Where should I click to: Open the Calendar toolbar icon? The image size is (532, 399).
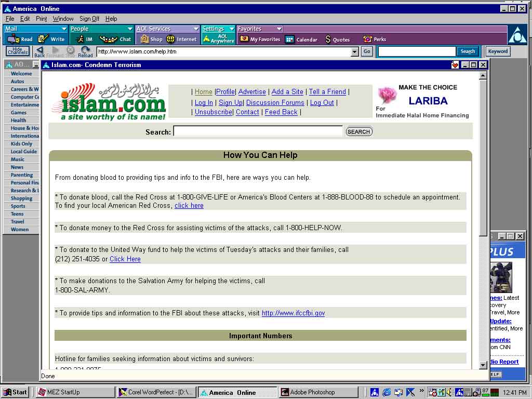[x=302, y=39]
